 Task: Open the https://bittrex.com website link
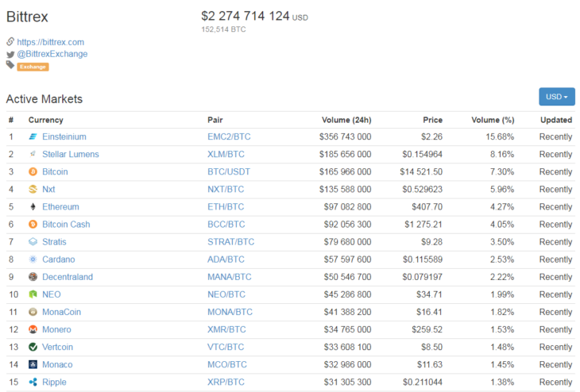(50, 42)
